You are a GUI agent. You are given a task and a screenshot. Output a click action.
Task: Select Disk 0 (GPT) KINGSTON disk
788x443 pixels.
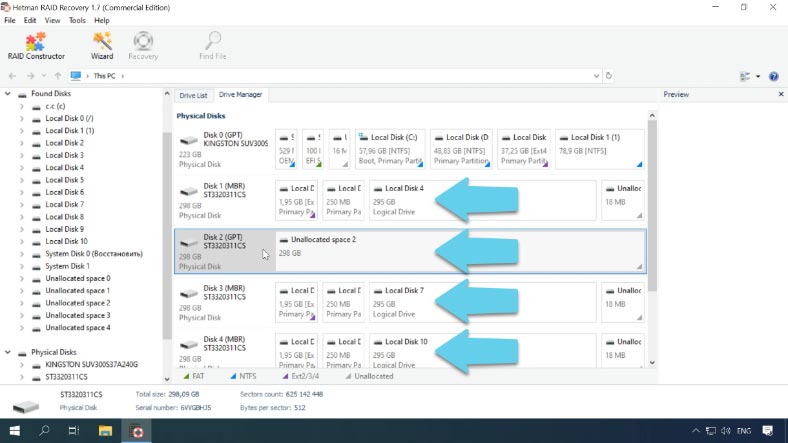[224, 149]
